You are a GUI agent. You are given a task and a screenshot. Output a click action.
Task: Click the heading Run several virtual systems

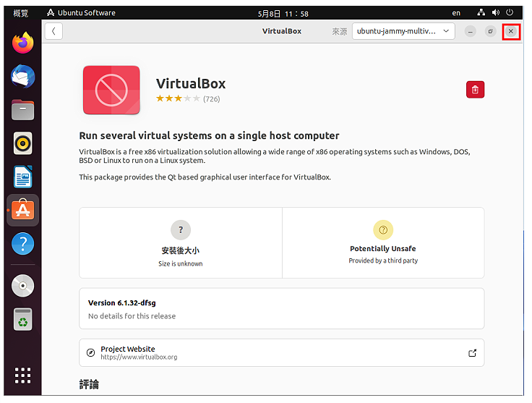[x=209, y=136]
